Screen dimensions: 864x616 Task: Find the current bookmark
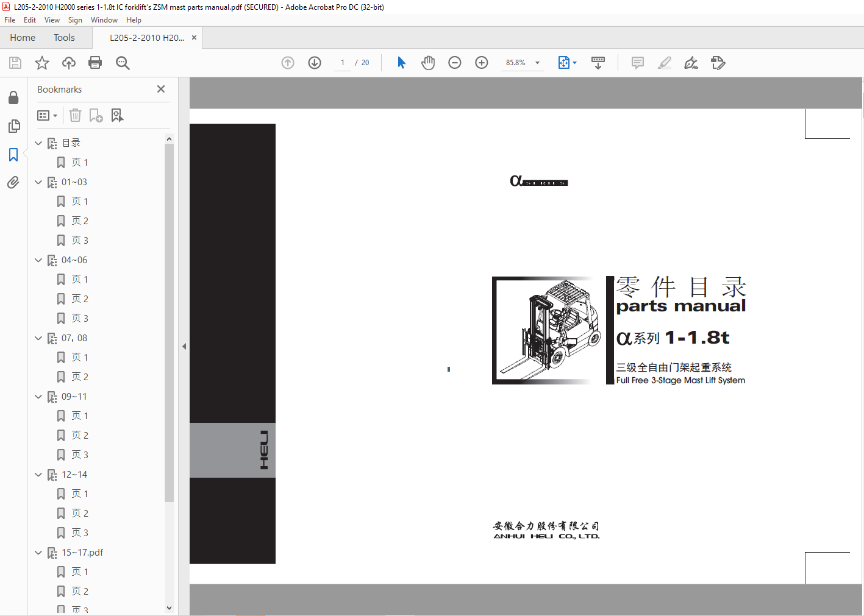point(118,115)
